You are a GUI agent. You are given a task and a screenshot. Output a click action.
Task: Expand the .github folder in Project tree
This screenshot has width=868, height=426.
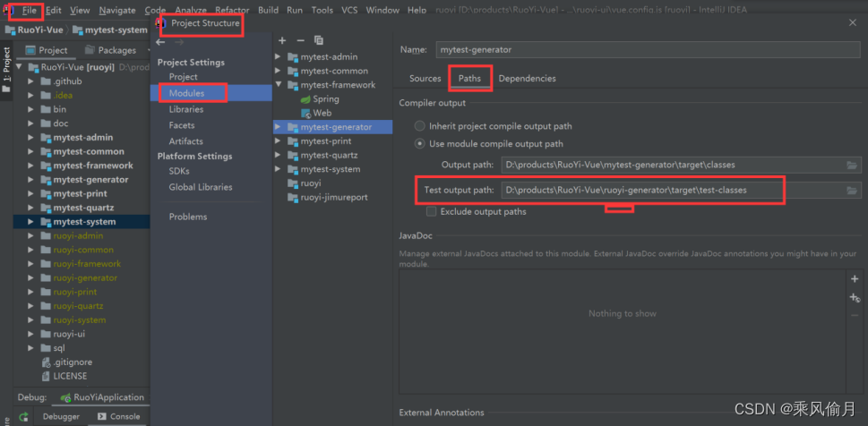coord(32,81)
